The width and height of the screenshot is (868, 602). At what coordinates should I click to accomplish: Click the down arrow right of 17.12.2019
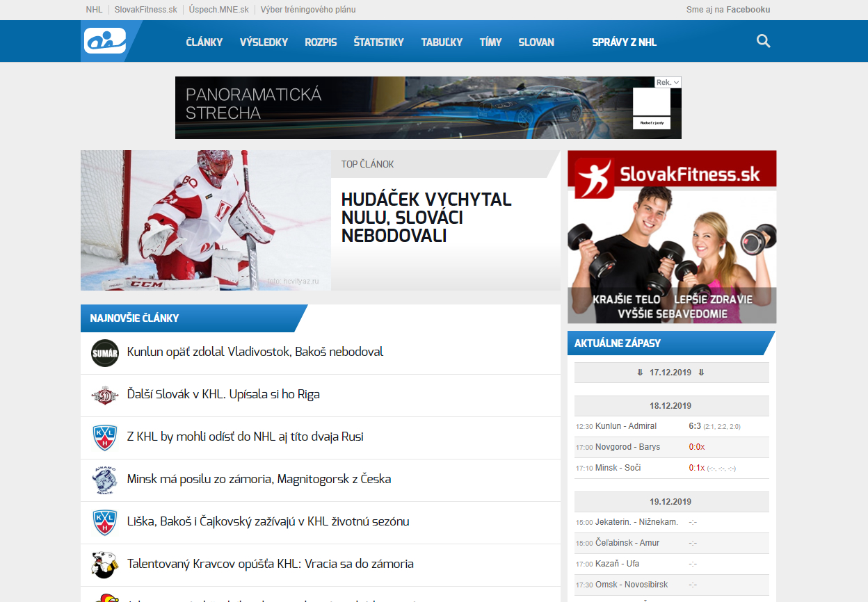point(701,373)
